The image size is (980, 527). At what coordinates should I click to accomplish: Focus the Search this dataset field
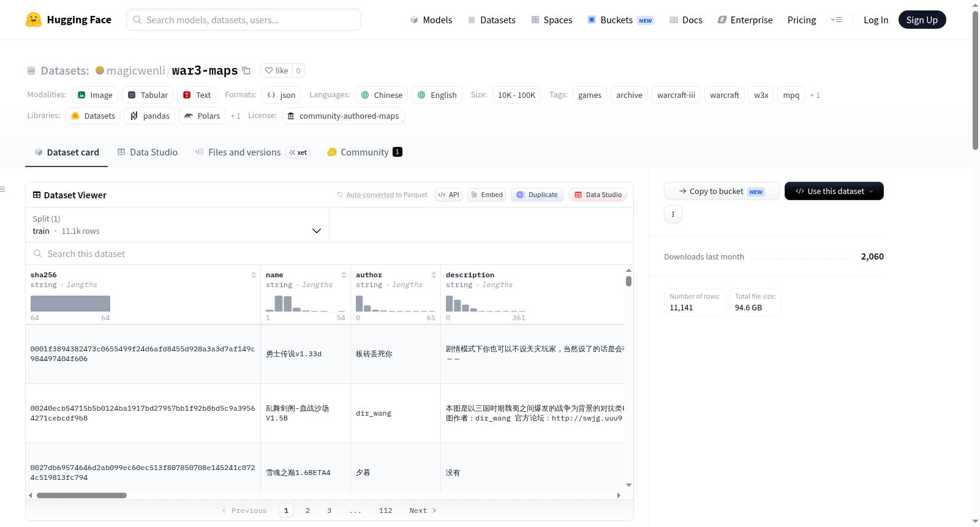tap(330, 253)
